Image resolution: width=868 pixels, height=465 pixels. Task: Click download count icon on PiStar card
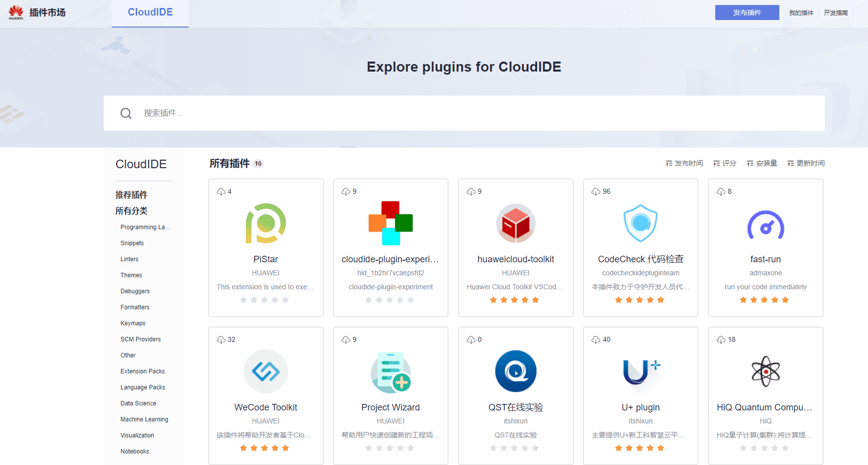221,192
